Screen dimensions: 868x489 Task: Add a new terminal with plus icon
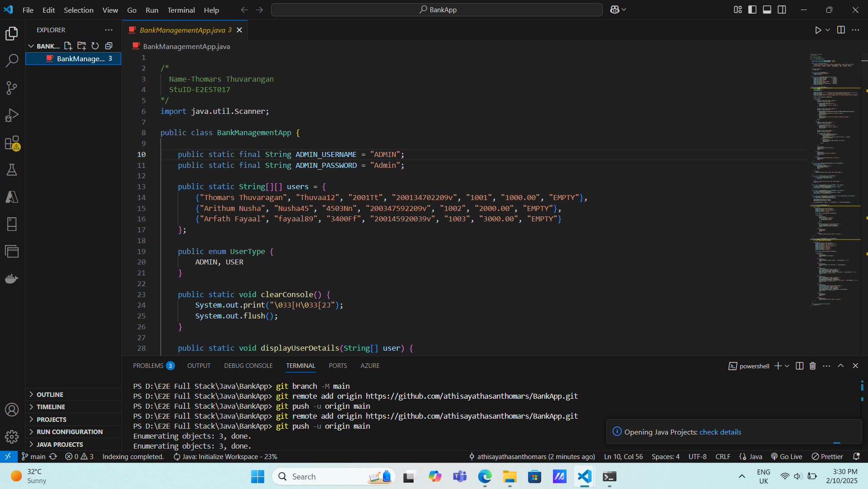tap(778, 366)
